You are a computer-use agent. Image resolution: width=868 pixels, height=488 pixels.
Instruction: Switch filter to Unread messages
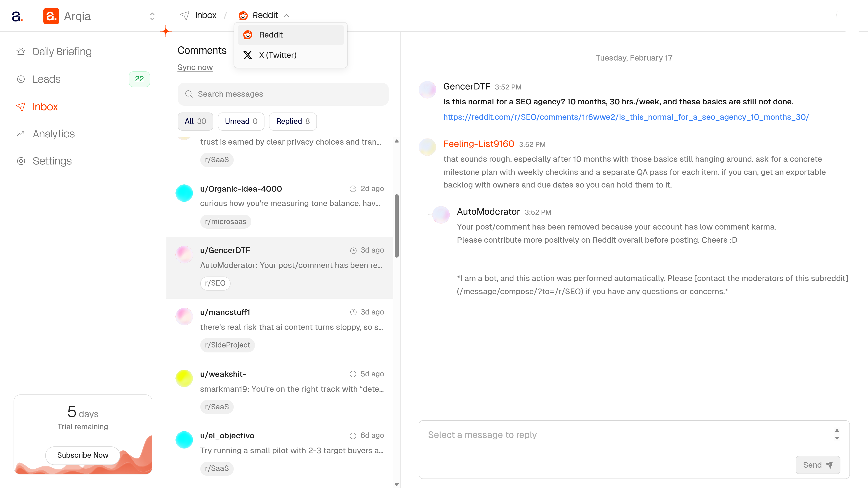coord(241,121)
